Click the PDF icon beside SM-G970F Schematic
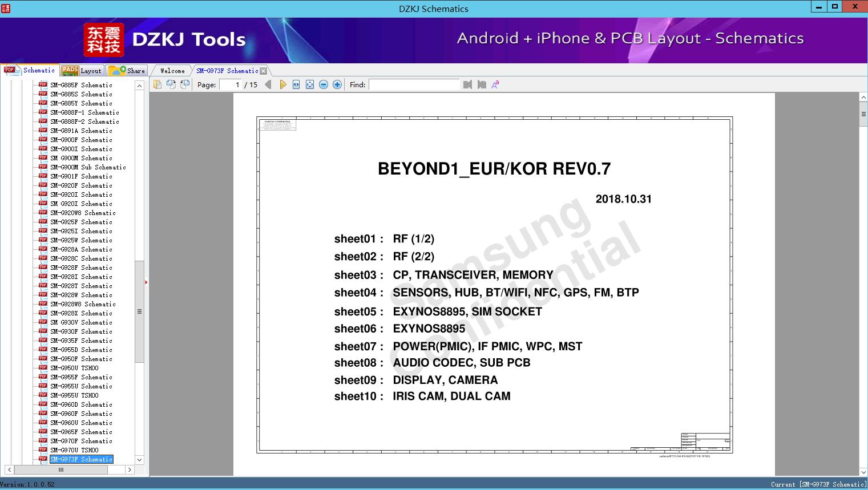This screenshot has height=490, width=868. point(43,440)
